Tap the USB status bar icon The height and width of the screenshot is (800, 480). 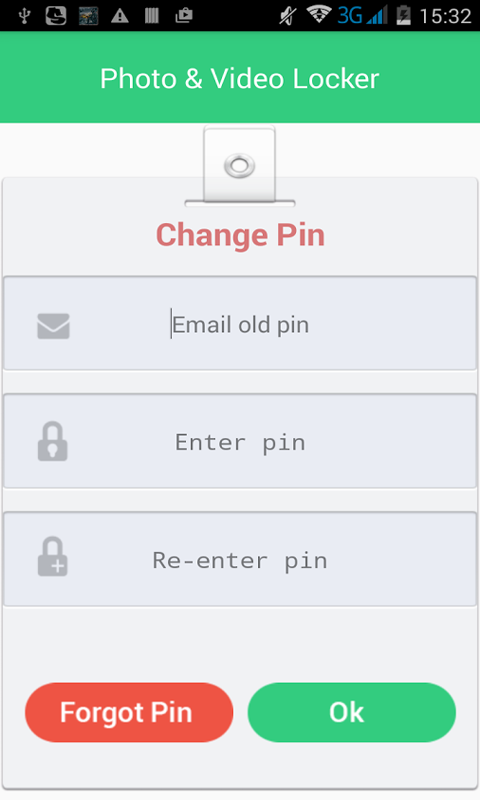(x=23, y=16)
